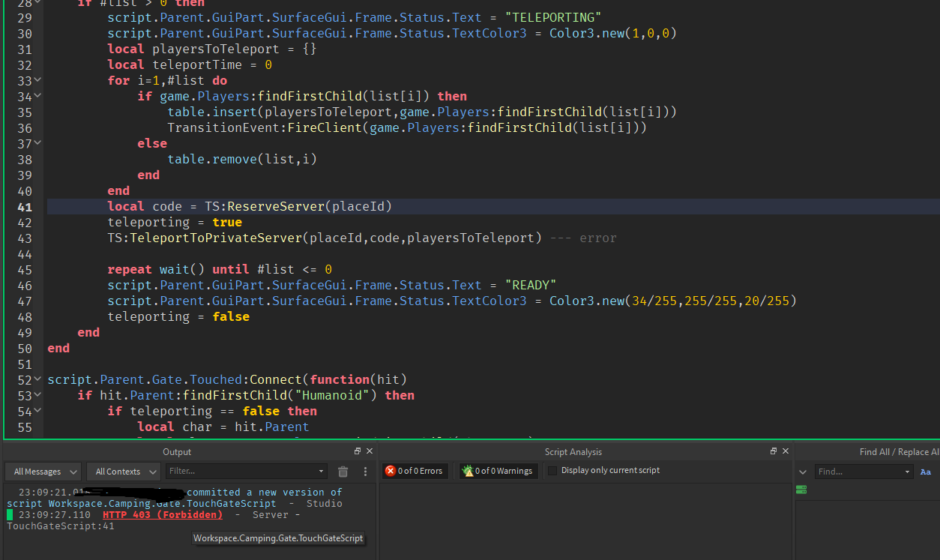Expand the search options chevron in Find All panel
The image size is (940, 560).
[x=801, y=471]
